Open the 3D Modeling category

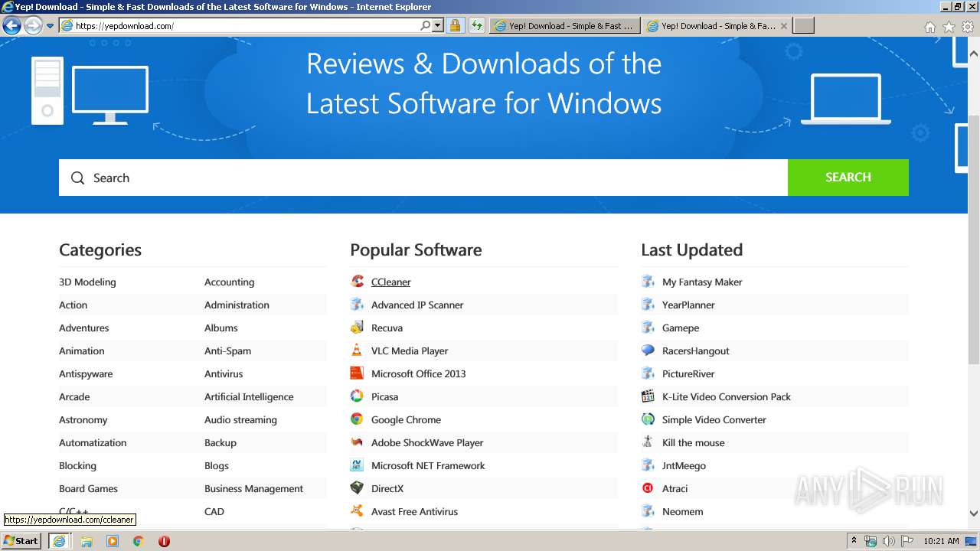(87, 282)
